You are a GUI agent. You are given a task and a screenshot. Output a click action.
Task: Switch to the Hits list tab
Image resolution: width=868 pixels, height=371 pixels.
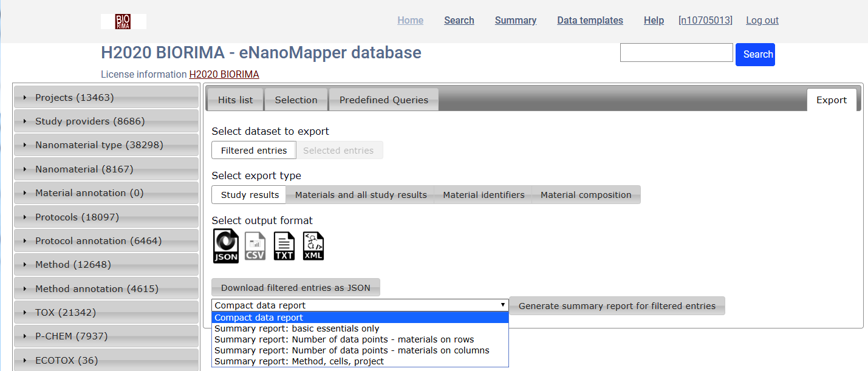click(x=235, y=100)
